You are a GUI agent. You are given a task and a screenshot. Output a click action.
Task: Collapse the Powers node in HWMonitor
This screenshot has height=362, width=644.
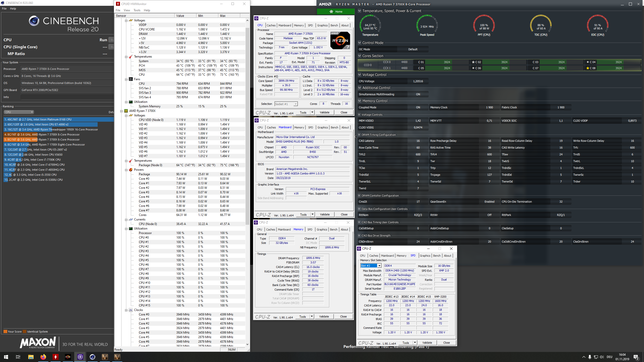[126, 170]
